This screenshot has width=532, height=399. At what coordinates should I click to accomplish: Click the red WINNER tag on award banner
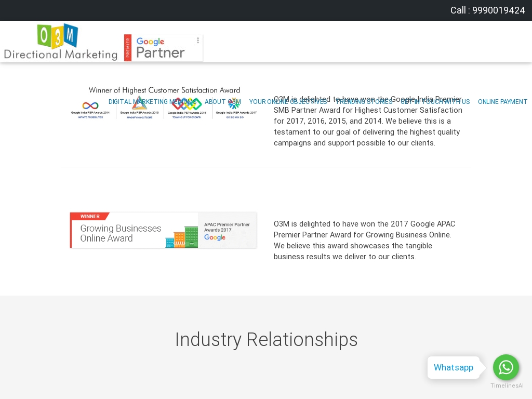pos(90,216)
